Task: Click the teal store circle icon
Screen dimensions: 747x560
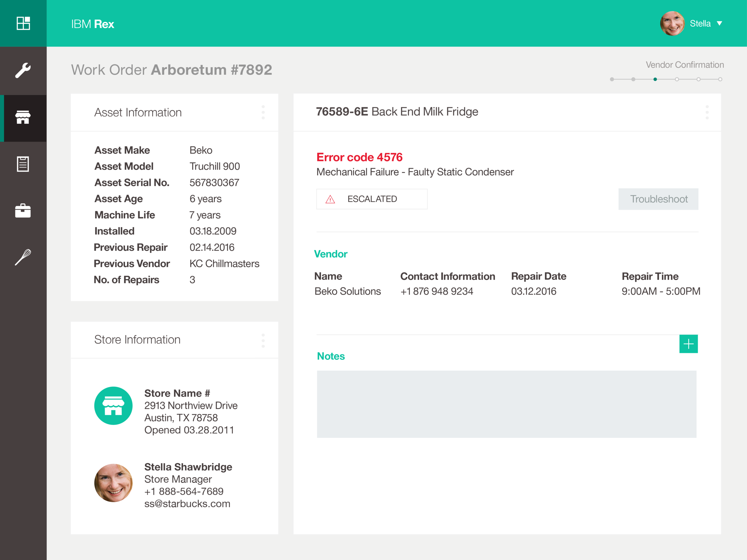Action: click(x=114, y=406)
